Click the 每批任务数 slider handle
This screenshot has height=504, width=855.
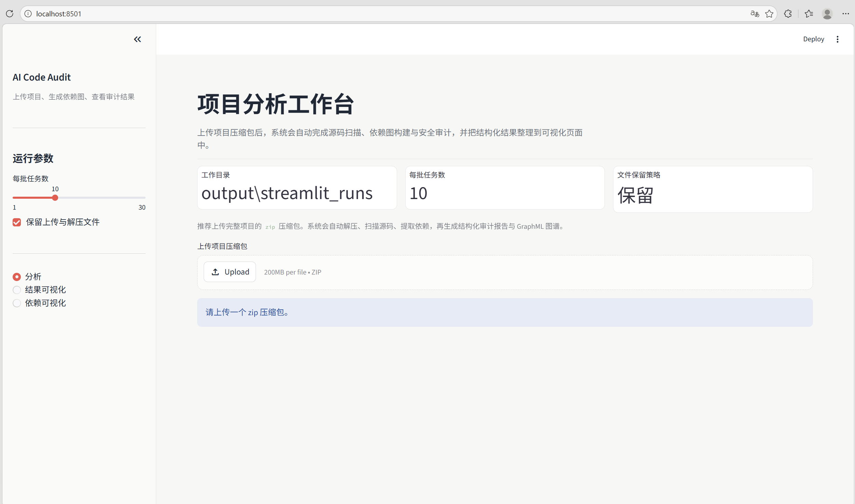tap(55, 198)
